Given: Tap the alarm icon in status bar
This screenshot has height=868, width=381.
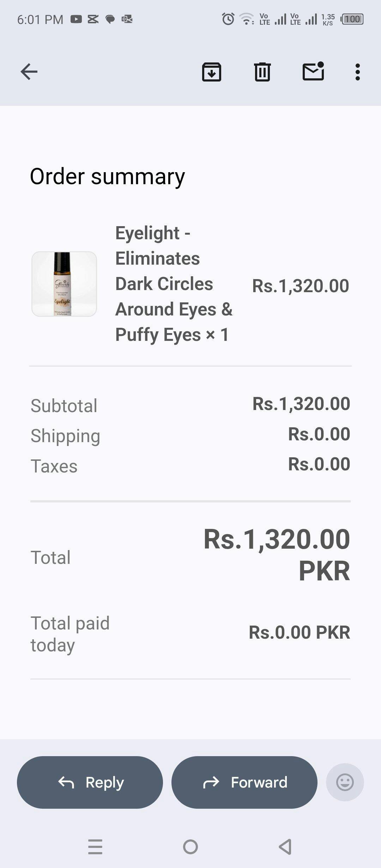Looking at the screenshot, I should (228, 19).
